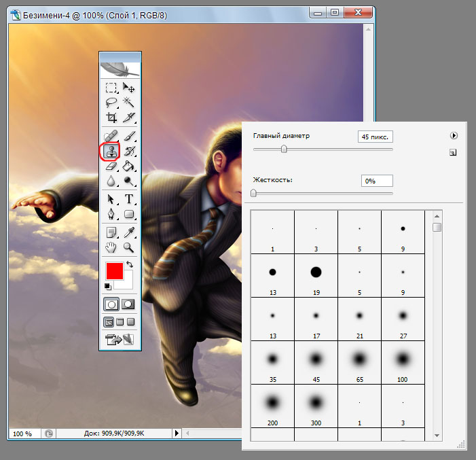Open the brush picker flyout menu arrow
The height and width of the screenshot is (460, 476).
[454, 136]
